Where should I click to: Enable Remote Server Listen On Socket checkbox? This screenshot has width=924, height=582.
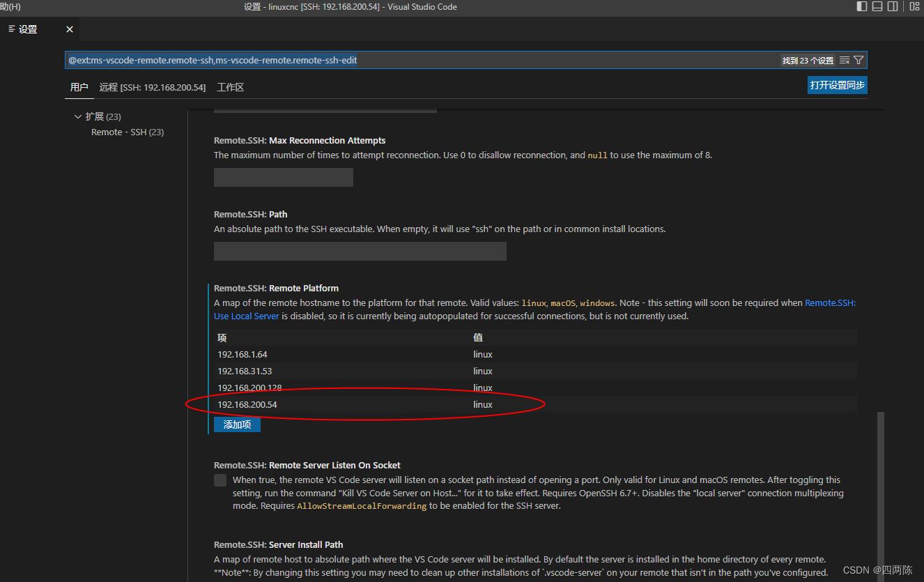click(x=220, y=480)
